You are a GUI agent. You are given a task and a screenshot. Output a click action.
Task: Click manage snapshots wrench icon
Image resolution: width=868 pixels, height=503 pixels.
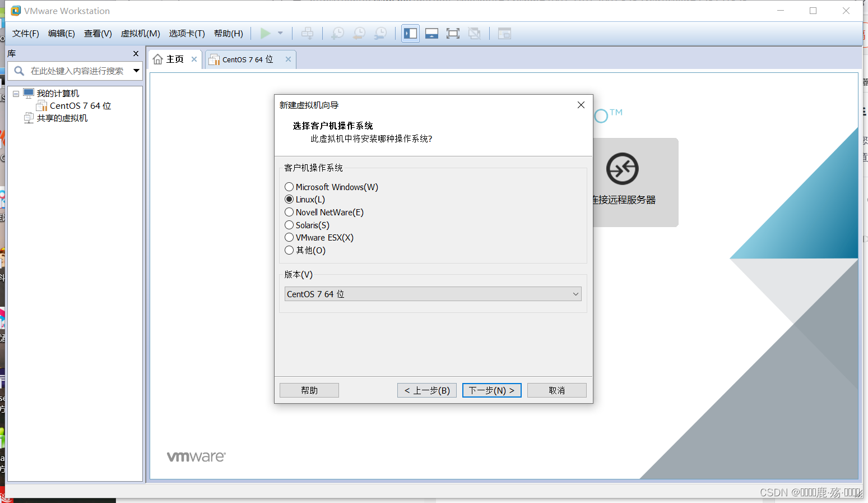pos(380,34)
